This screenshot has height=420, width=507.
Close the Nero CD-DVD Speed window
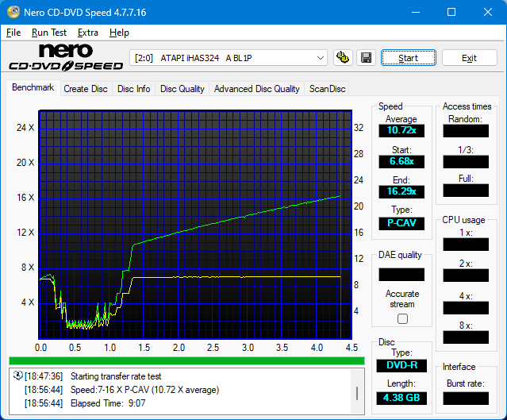(x=488, y=12)
